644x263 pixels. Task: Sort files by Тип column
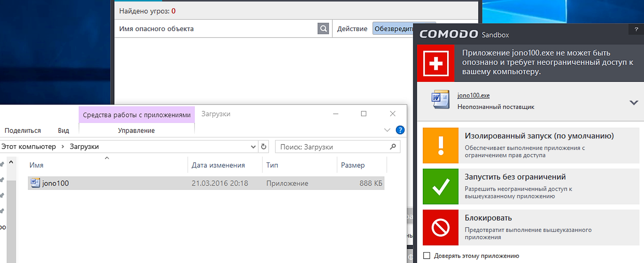click(x=299, y=165)
